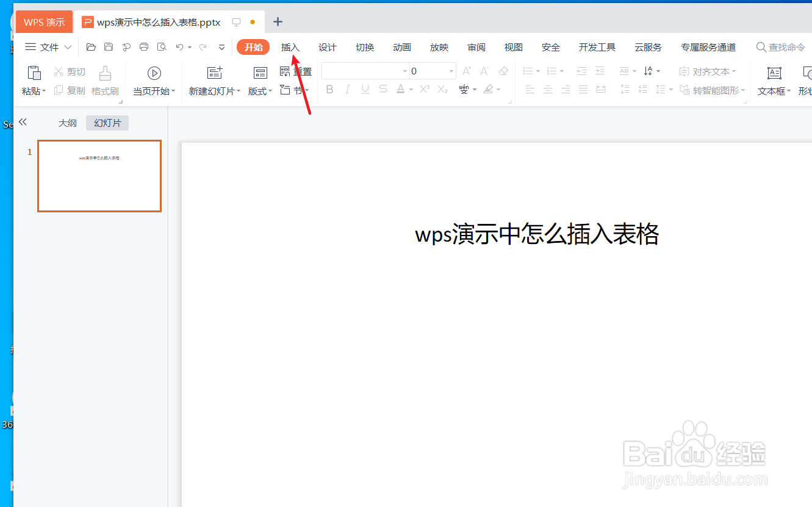Open the Transitions (切换) tab
The width and height of the screenshot is (812, 507).
(365, 47)
